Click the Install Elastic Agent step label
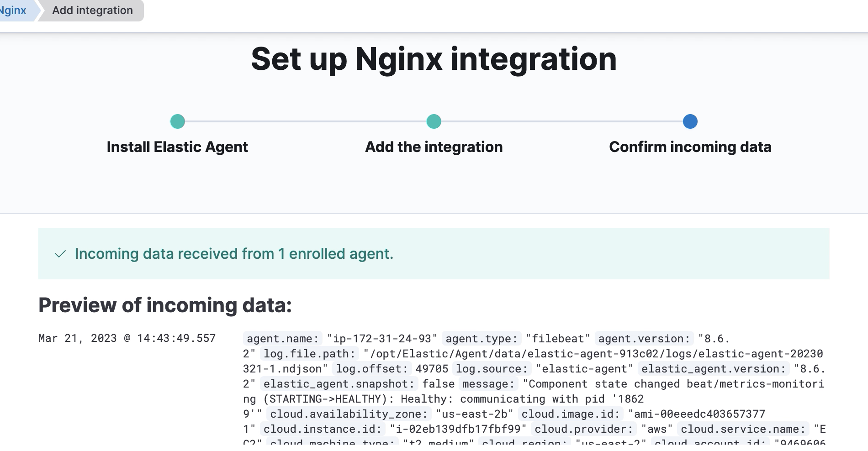 177,147
